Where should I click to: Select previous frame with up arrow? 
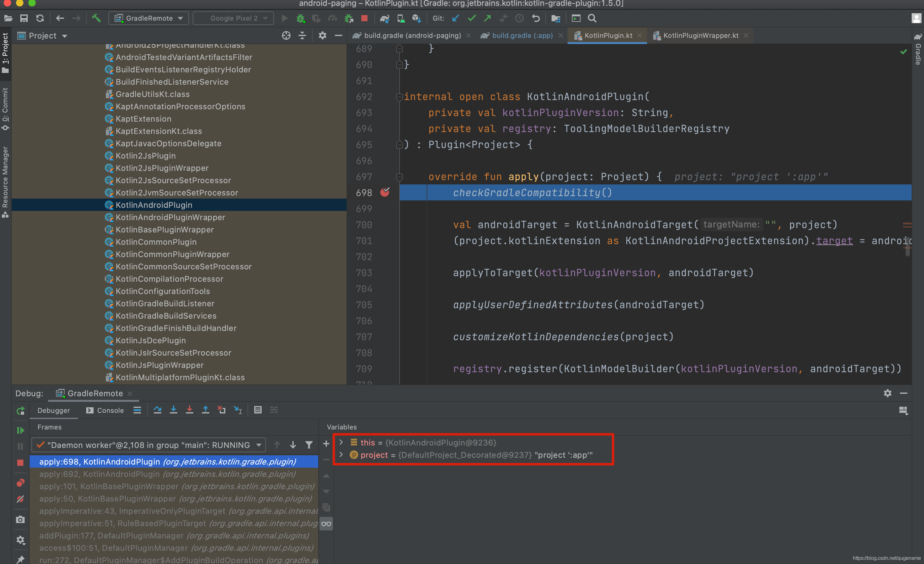click(x=277, y=445)
